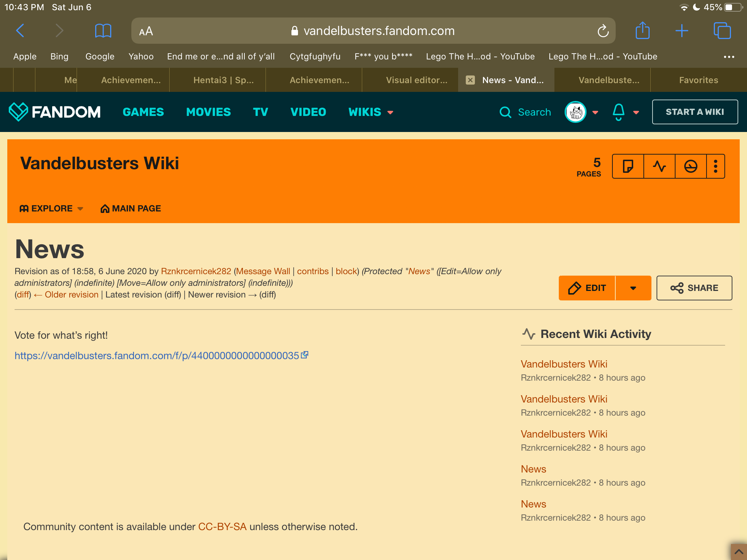The image size is (747, 560).
Task: Open the Older revision link
Action: (x=71, y=295)
